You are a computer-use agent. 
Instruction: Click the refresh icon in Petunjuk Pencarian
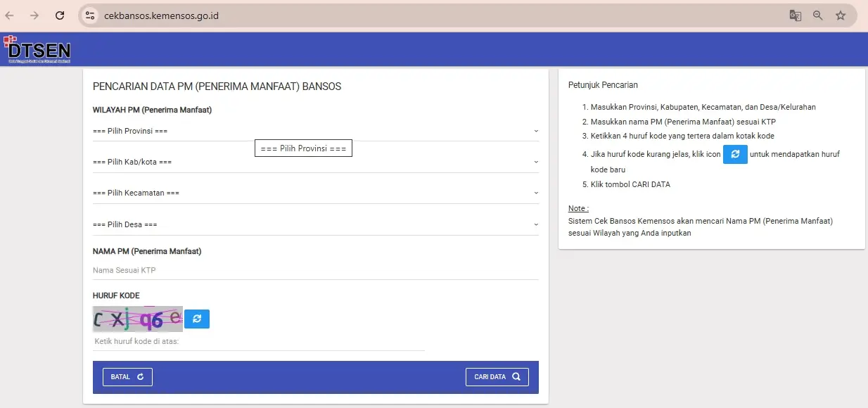(x=735, y=154)
